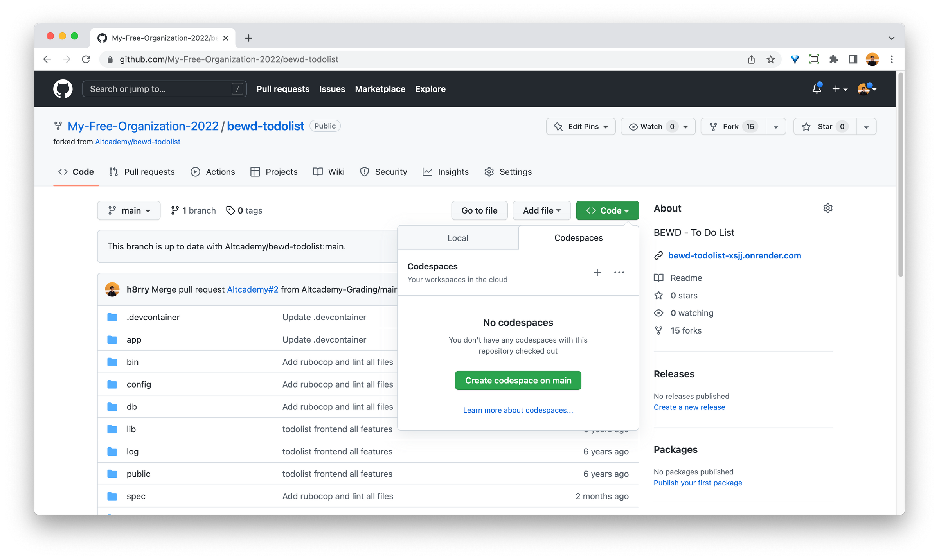
Task: Star the repository
Action: pos(825,126)
